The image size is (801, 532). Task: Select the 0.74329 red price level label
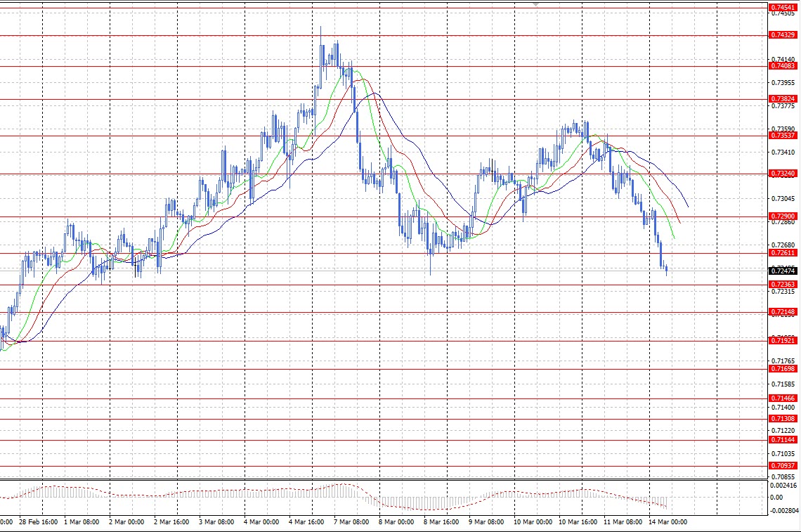[x=783, y=35]
